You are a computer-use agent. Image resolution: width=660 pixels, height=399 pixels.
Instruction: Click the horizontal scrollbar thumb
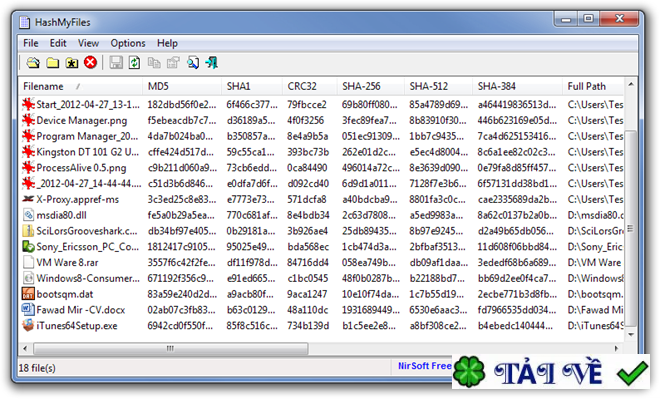pos(170,348)
